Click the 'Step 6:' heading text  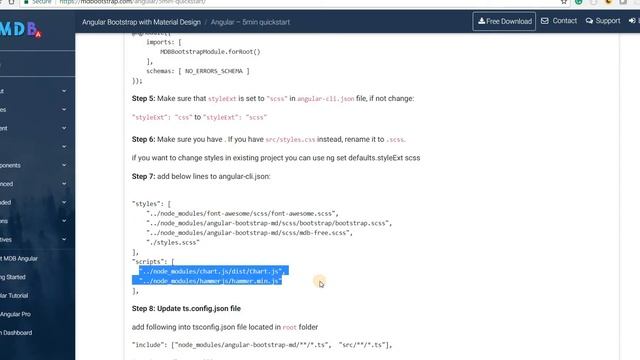(143, 139)
